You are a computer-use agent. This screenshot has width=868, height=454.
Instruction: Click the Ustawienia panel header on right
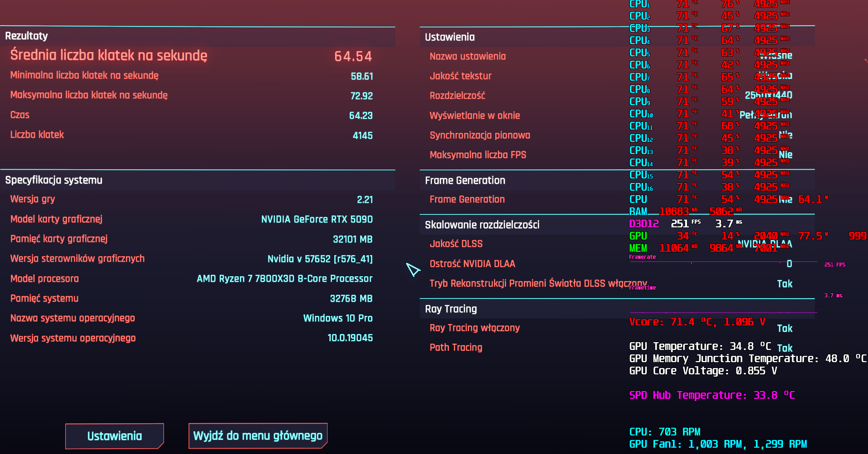coord(450,37)
